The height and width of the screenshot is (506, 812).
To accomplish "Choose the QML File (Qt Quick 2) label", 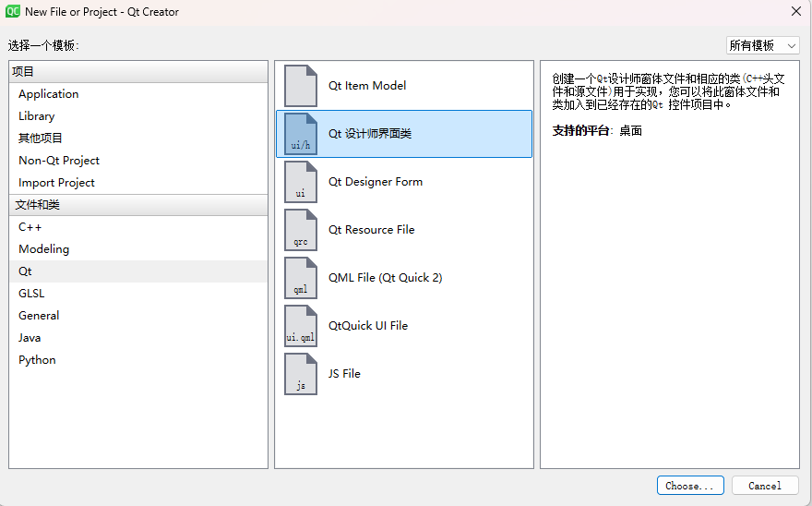I will pyautogui.click(x=386, y=278).
